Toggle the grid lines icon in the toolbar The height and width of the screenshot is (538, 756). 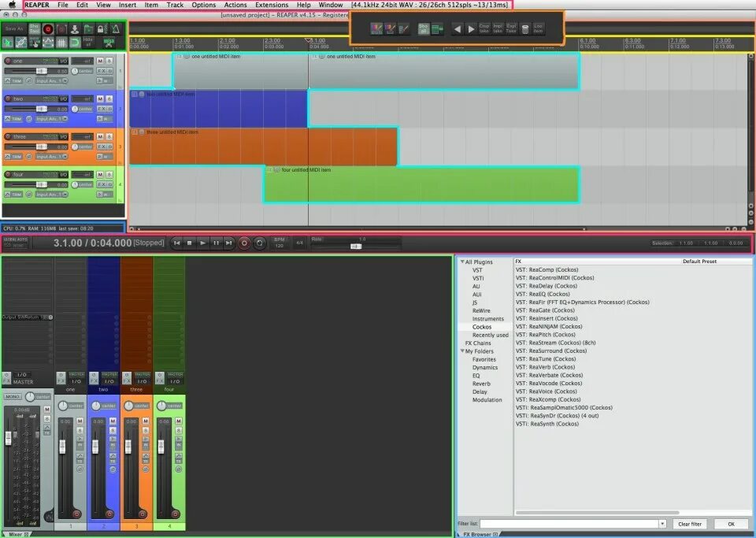pos(61,43)
